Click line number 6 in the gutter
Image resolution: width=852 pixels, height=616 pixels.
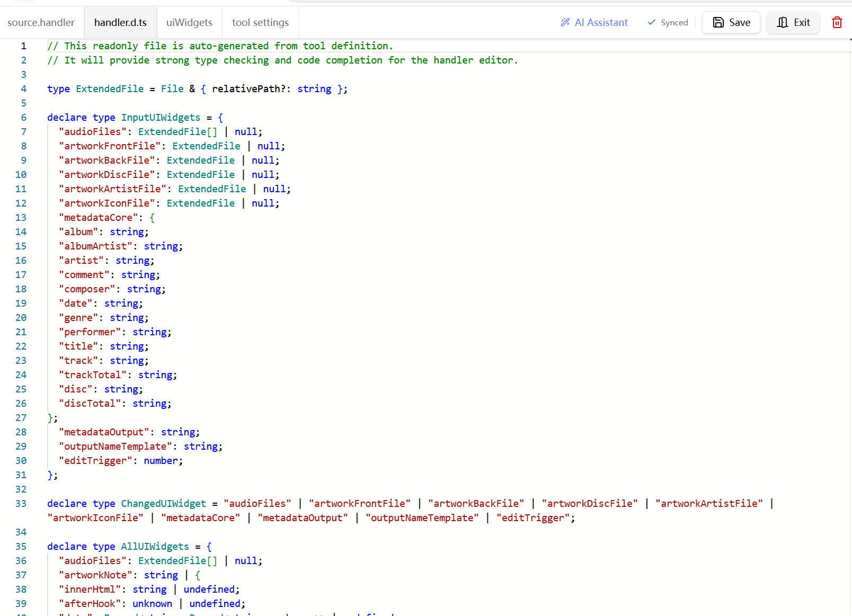[23, 118]
